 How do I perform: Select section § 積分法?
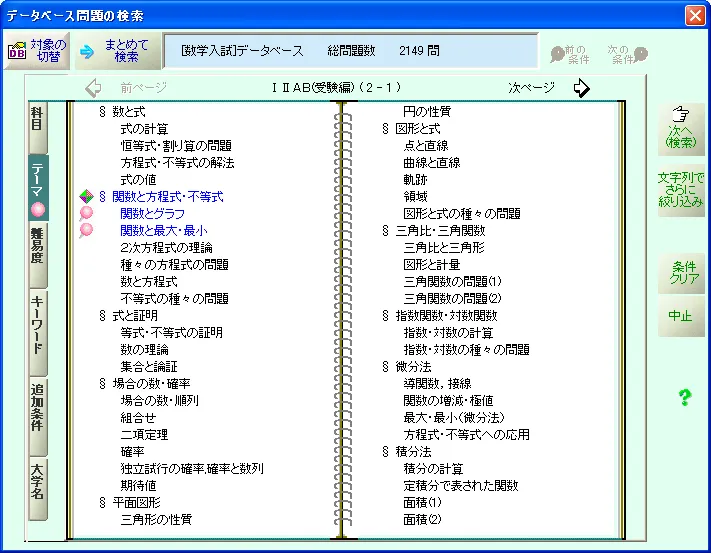[x=406, y=451]
